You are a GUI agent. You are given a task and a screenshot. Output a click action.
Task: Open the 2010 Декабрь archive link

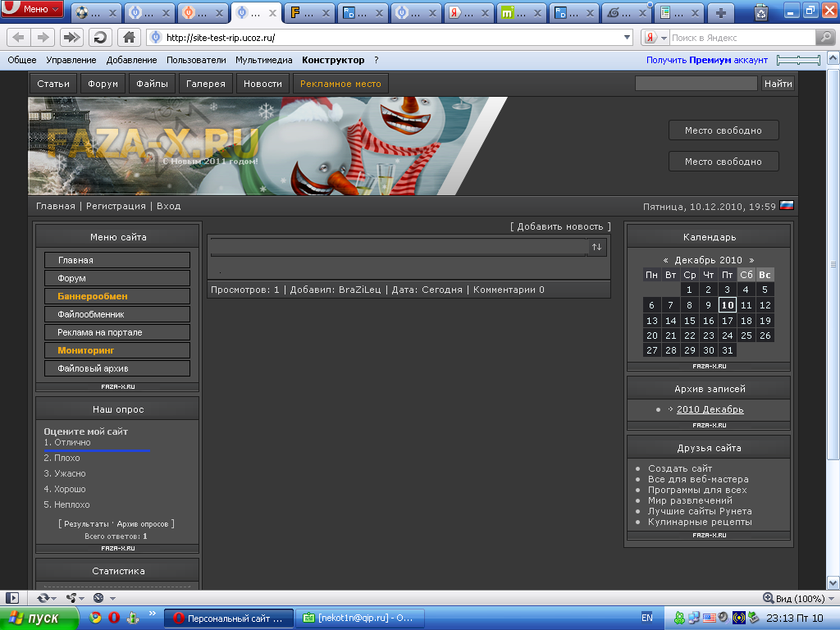pyautogui.click(x=710, y=409)
